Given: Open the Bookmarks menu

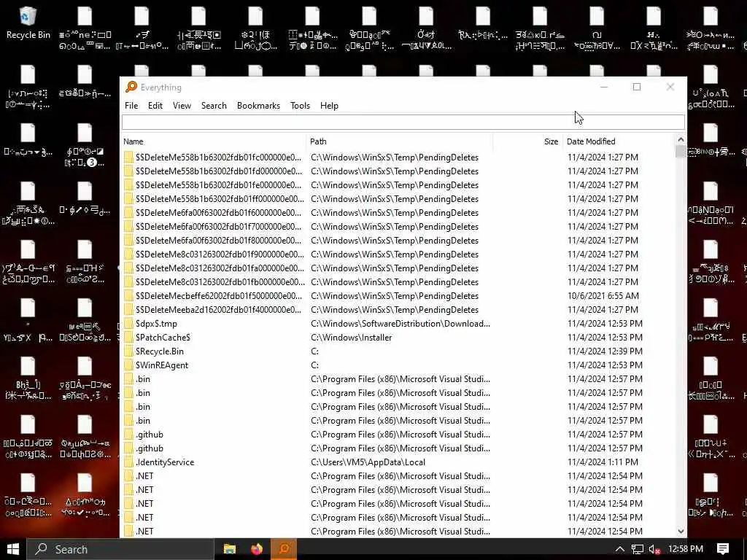Looking at the screenshot, I should click(x=258, y=106).
